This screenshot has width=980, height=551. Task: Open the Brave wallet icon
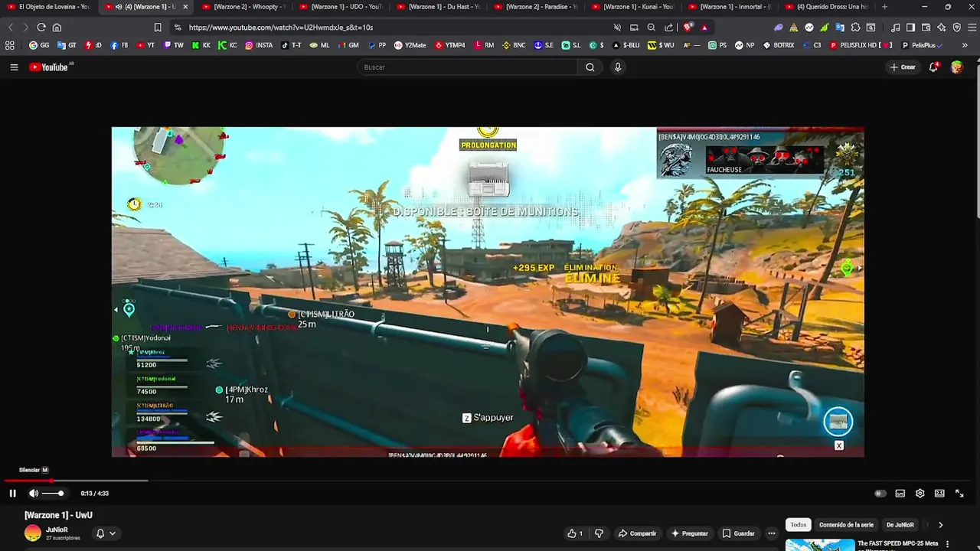(926, 28)
